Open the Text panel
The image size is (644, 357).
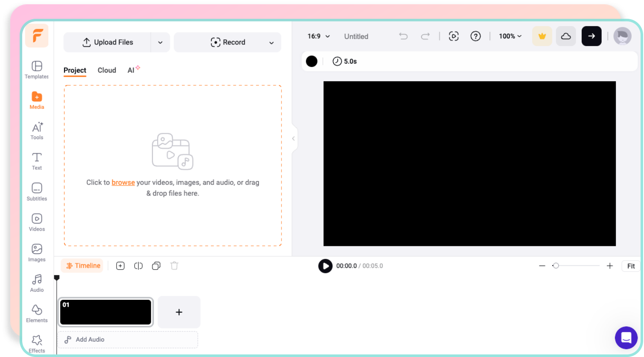tap(37, 161)
